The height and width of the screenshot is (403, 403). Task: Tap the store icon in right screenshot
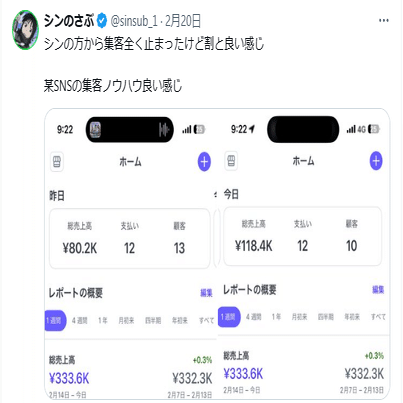(x=231, y=161)
